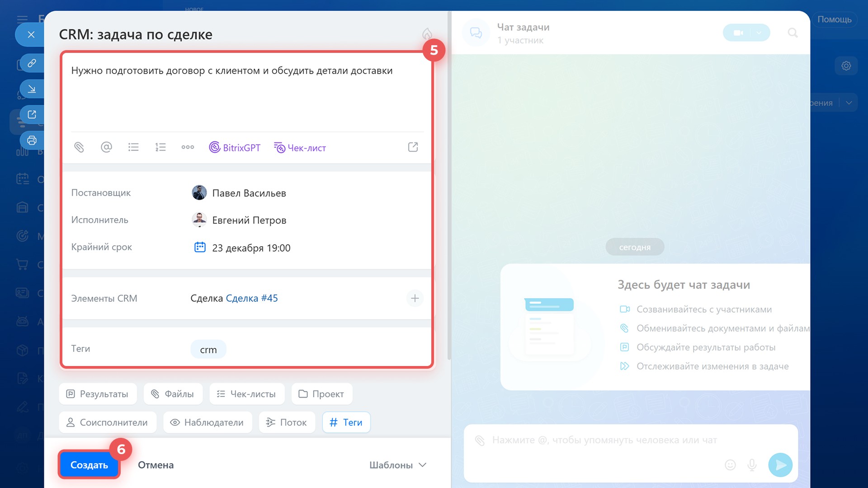Select the Результаты chip
This screenshot has width=868, height=488.
(x=98, y=394)
